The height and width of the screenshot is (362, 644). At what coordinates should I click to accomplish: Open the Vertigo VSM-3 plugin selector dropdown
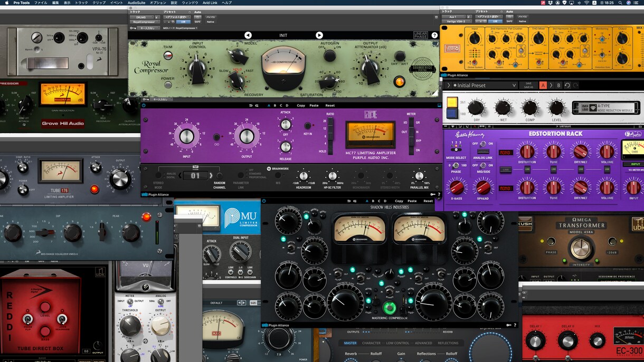pos(457,21)
